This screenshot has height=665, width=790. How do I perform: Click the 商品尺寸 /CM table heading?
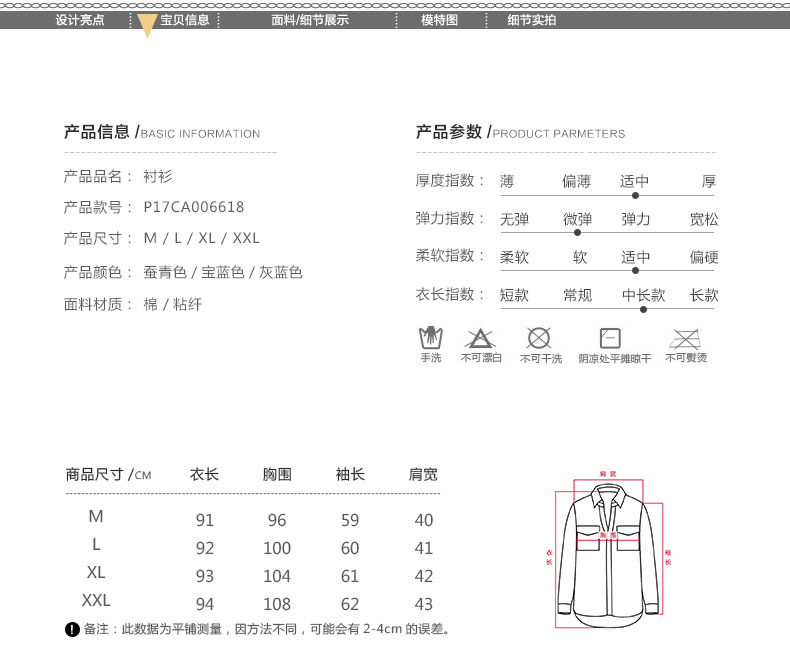click(108, 474)
